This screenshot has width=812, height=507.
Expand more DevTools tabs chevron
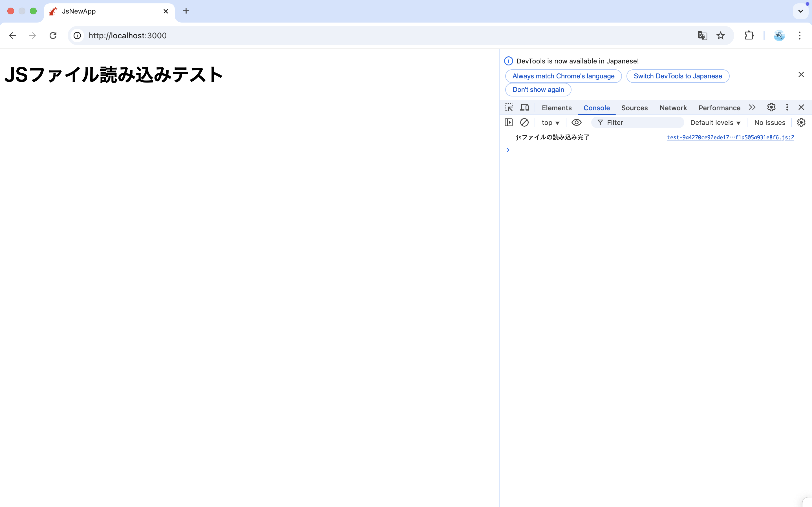(x=752, y=107)
